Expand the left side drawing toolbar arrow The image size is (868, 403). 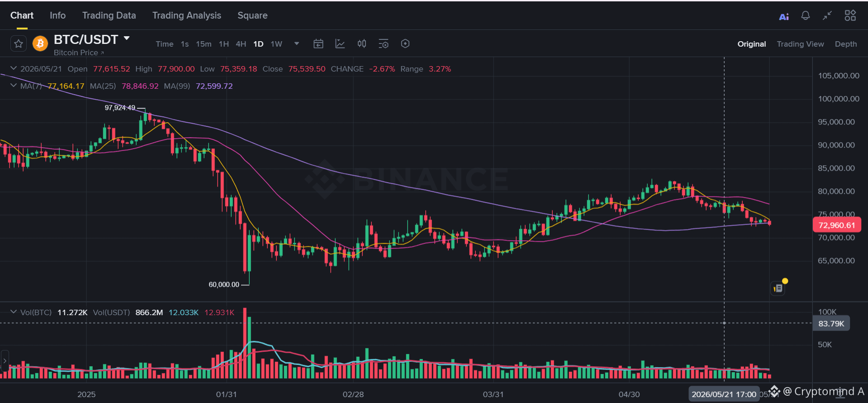[5, 361]
